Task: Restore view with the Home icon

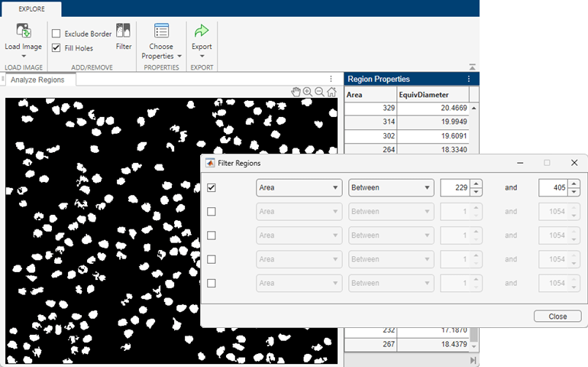Action: [331, 92]
